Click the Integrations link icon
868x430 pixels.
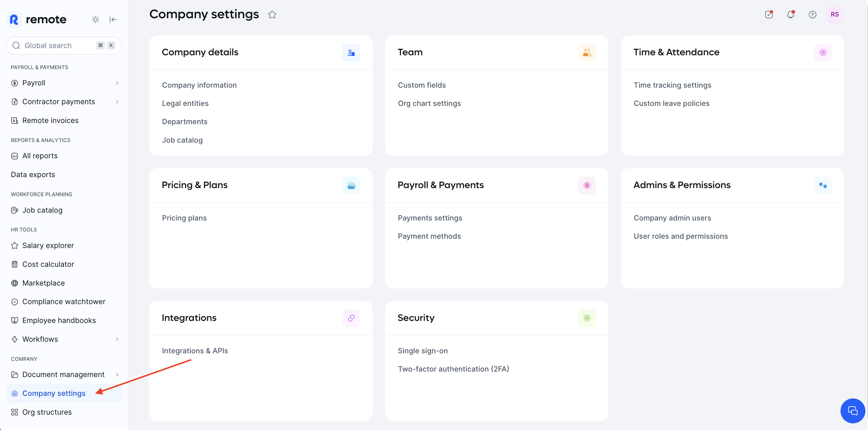coord(351,318)
